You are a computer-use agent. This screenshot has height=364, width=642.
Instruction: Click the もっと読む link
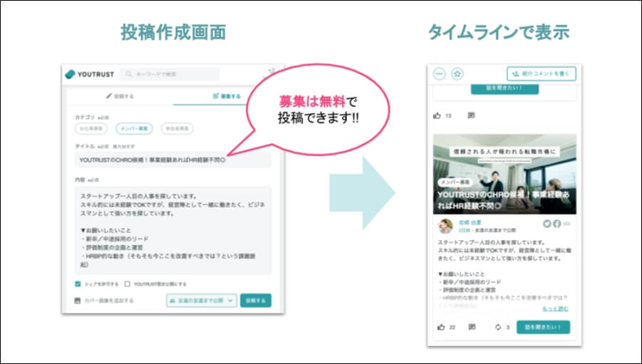pyautogui.click(x=555, y=308)
